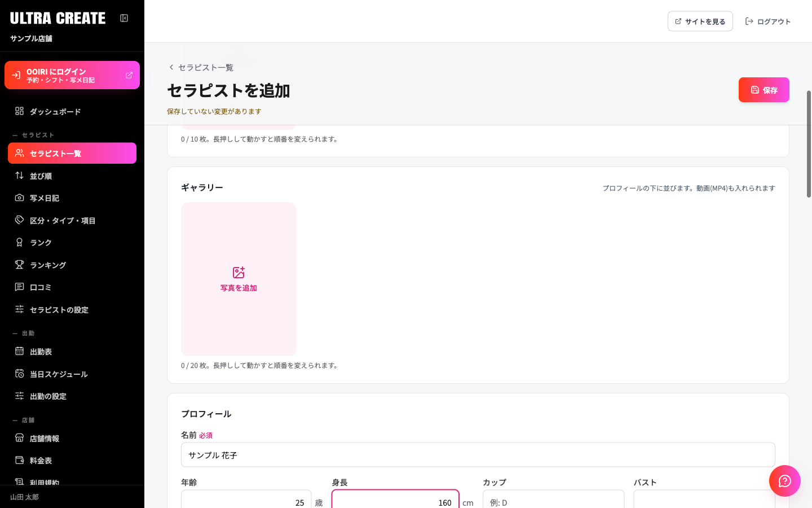The height and width of the screenshot is (508, 812).
Task: Select セラピスト一覧 in the sidebar
Action: pyautogui.click(x=72, y=154)
